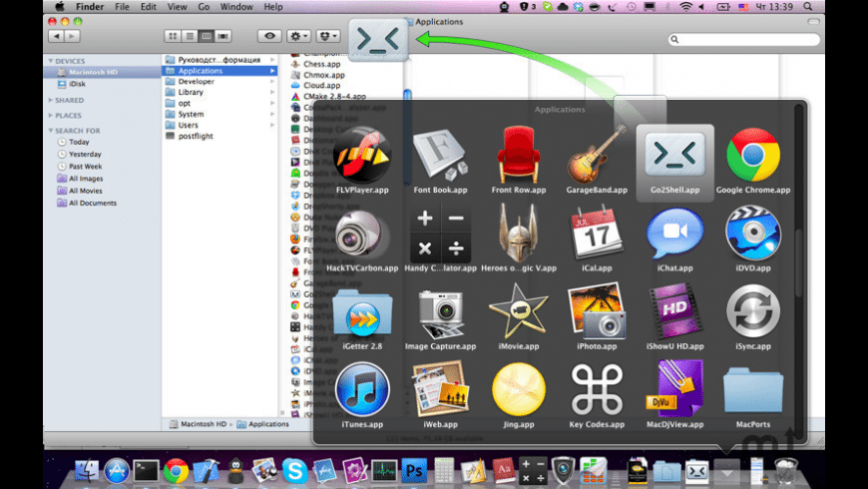Switch Finder to list view

(189, 36)
